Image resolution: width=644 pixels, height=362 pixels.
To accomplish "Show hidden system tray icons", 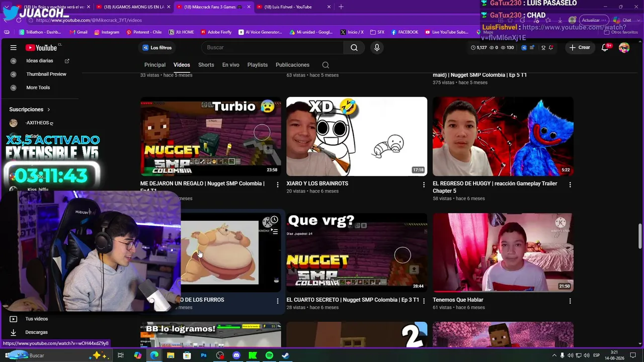I will (x=554, y=355).
